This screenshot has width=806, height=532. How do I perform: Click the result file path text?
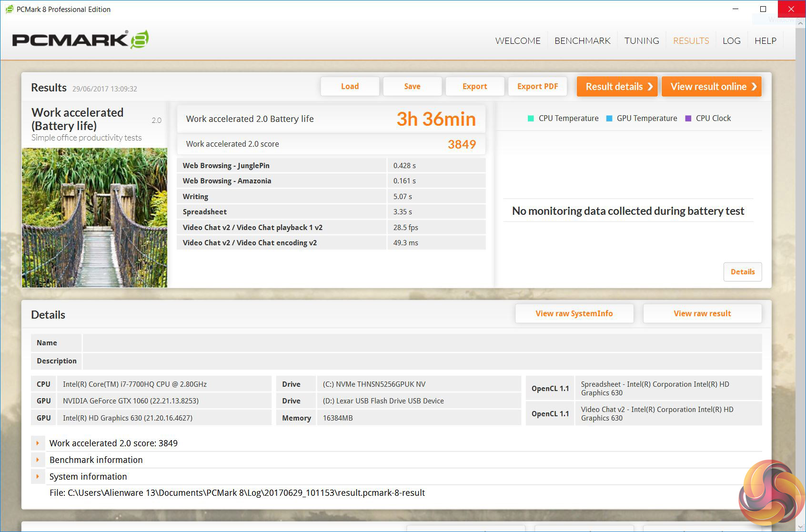[237, 493]
